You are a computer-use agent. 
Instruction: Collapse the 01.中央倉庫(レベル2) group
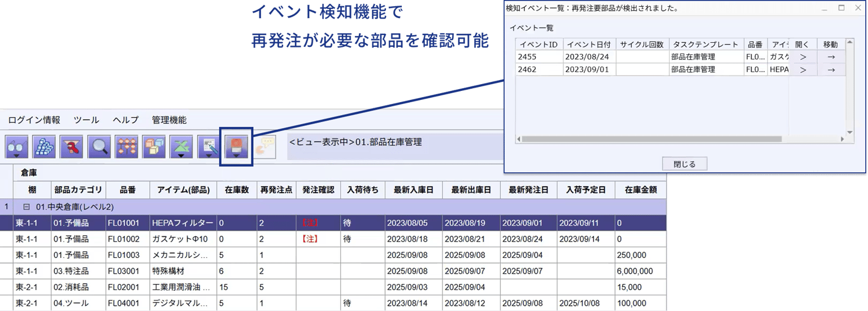click(x=26, y=207)
